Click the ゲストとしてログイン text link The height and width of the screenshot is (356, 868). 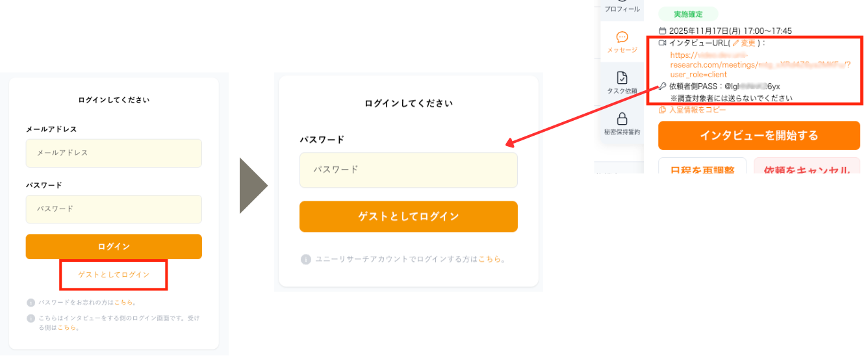point(114,275)
